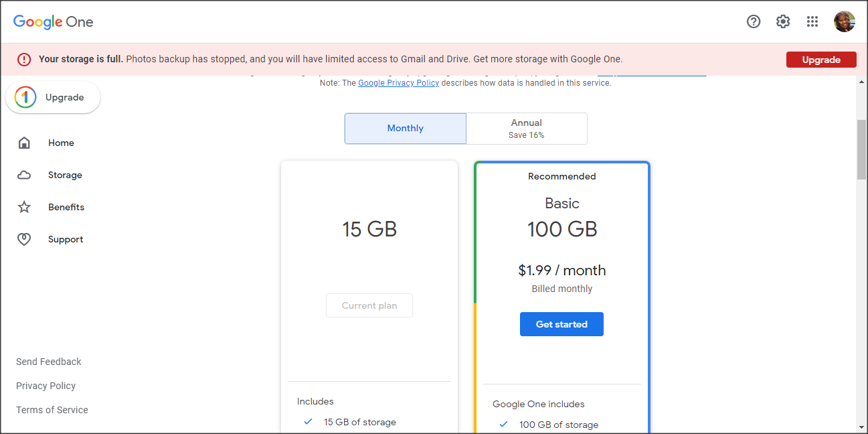This screenshot has height=434, width=868.
Task: Click the 'Recommended' label on Basic card
Action: [x=562, y=176]
